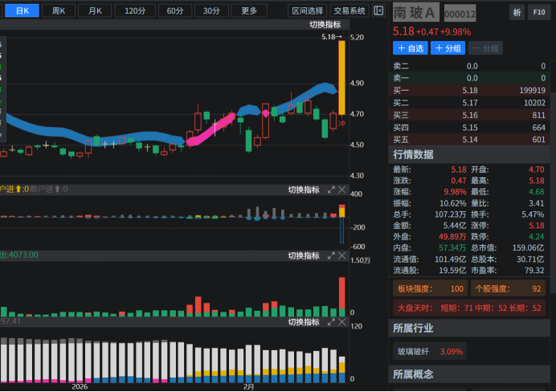Select the 60分 timeframe

[x=174, y=10]
